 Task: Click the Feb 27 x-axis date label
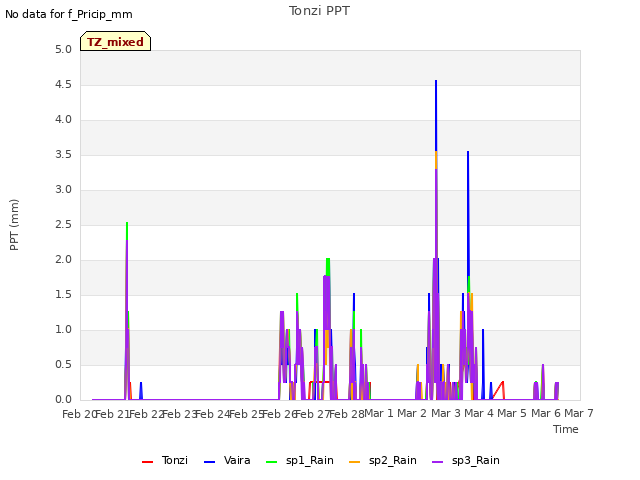[x=313, y=414]
